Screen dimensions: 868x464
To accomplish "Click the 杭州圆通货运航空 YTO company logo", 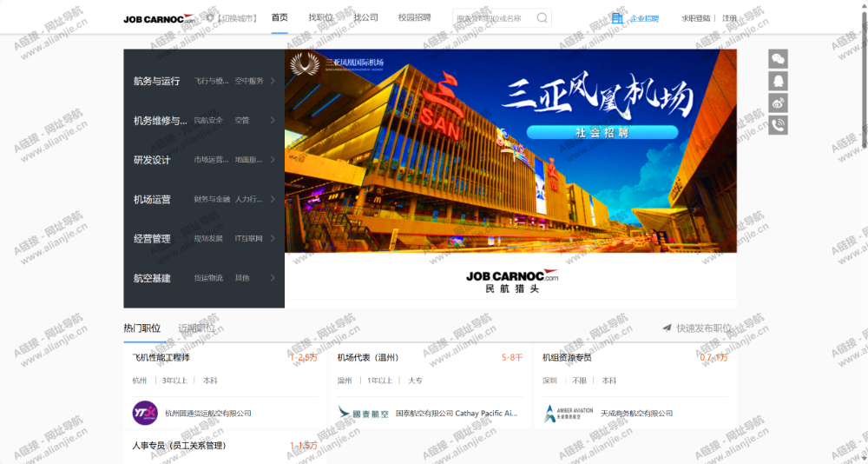I will click(145, 413).
